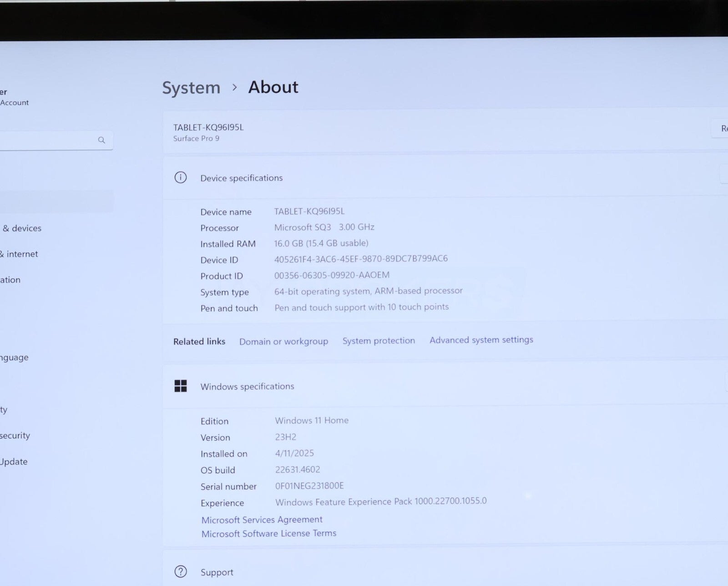Open the sidebar item ending in 'security'
Image resolution: width=728 pixels, height=586 pixels.
[x=15, y=435]
